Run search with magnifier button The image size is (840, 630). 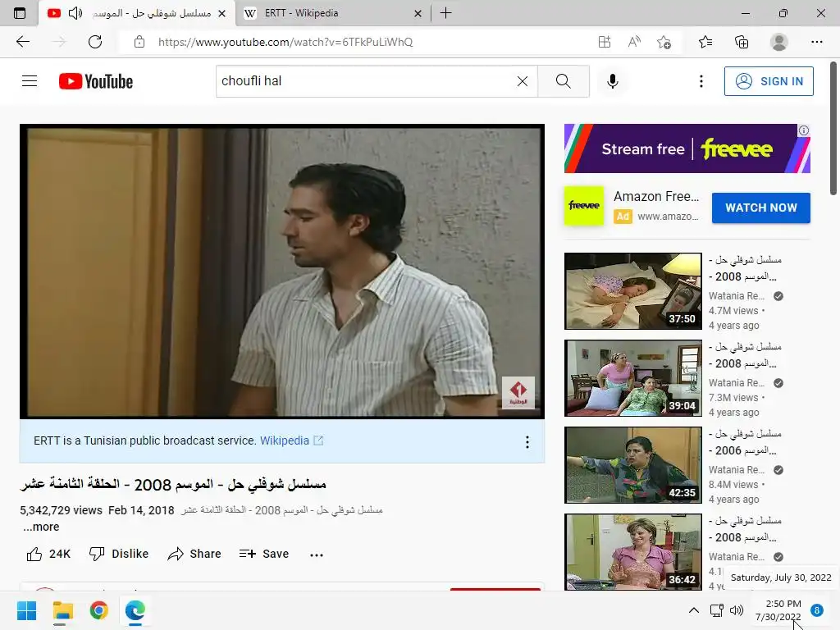563,81
